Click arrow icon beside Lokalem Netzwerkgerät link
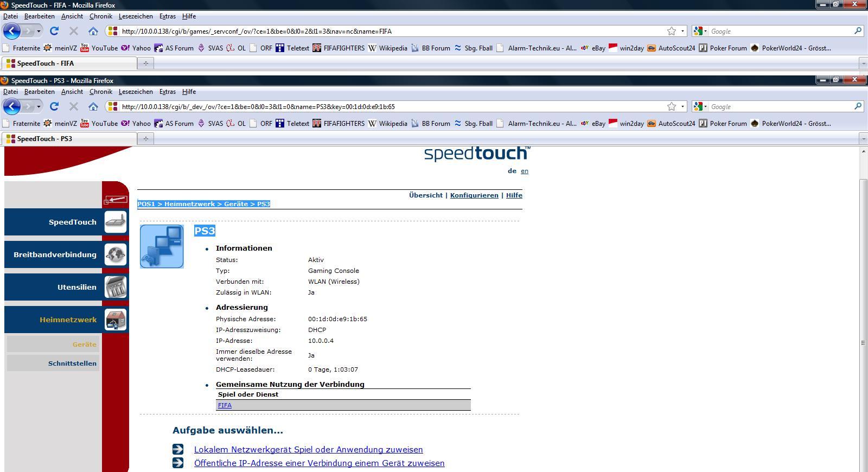Screen dimensions: 868x472 [178, 449]
